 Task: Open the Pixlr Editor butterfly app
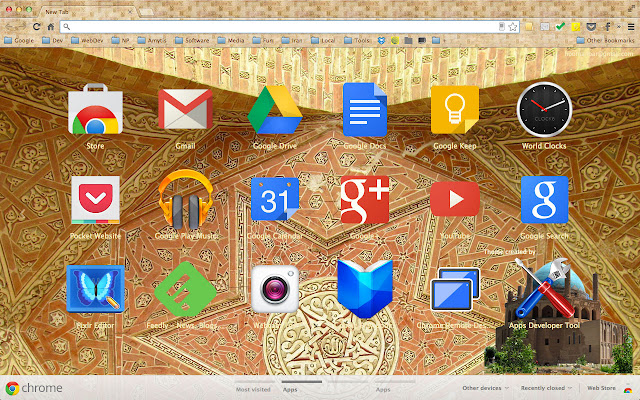coord(96,289)
